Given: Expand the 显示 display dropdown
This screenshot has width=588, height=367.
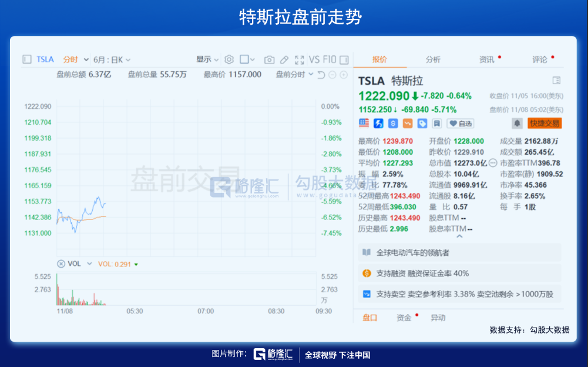Looking at the screenshot, I should pos(207,59).
